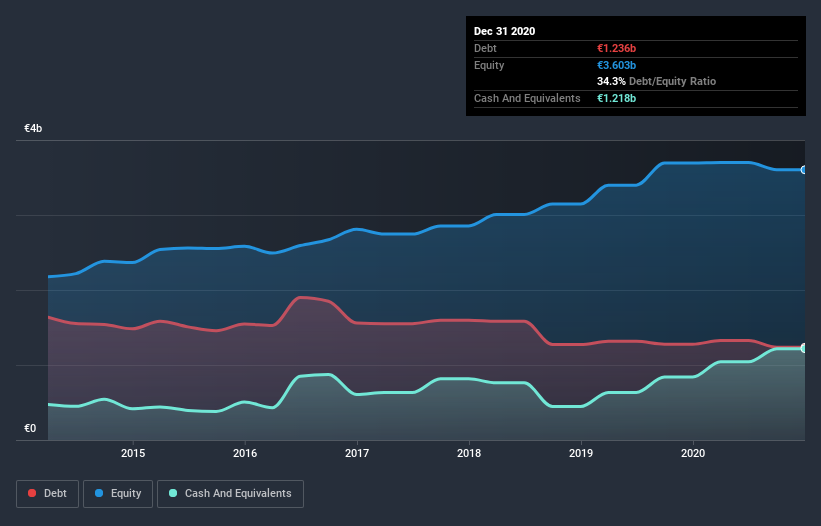
Task: Click the Equity label in tooltip
Action: [x=489, y=65]
